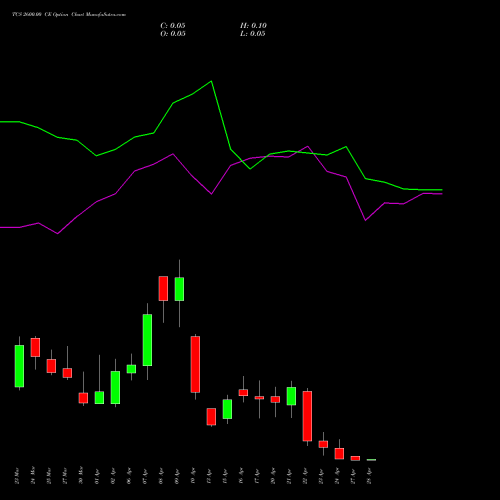Click the 30 Mar date label
The height and width of the screenshot is (500, 500).
coord(81,476)
